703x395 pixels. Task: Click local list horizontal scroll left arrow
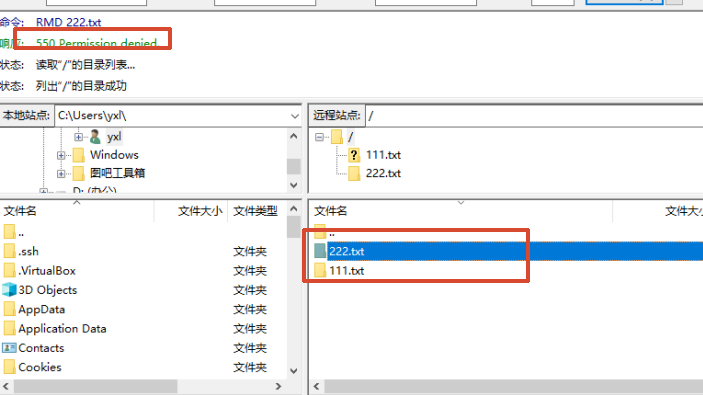pyautogui.click(x=6, y=386)
